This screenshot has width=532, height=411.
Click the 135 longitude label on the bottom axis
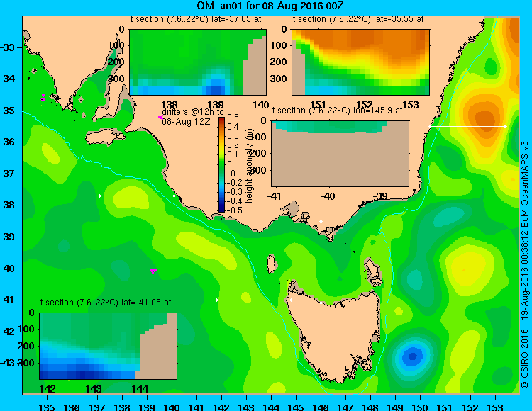47,407
